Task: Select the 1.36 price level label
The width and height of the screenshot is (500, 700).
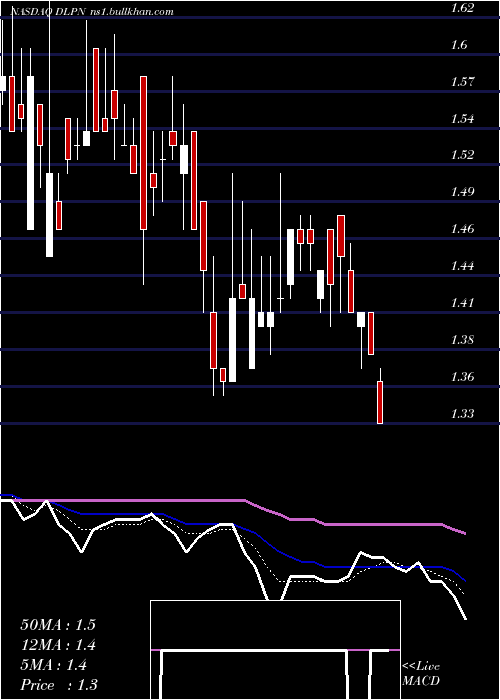Action: click(x=463, y=376)
